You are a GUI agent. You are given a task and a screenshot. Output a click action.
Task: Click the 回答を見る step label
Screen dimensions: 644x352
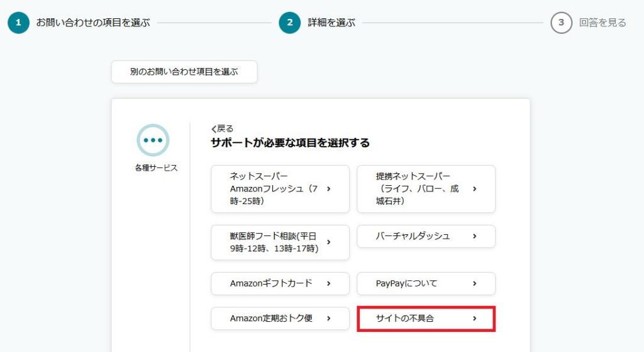pyautogui.click(x=602, y=23)
